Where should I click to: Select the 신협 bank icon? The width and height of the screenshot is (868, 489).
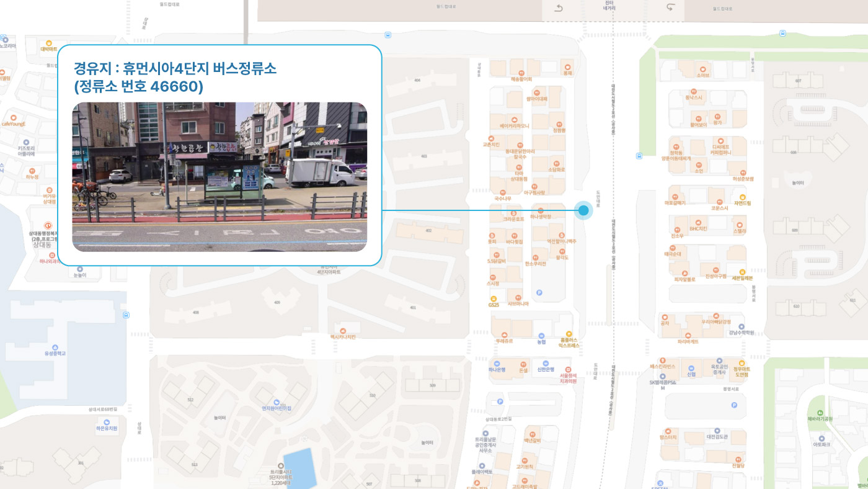pos(691,367)
